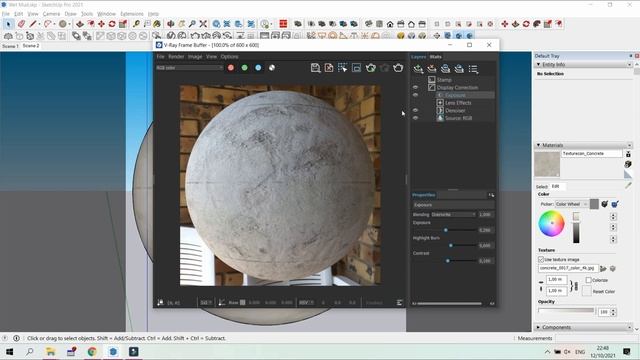640x360 pixels.
Task: Activate the Push/Pull tool
Action: 80,24
